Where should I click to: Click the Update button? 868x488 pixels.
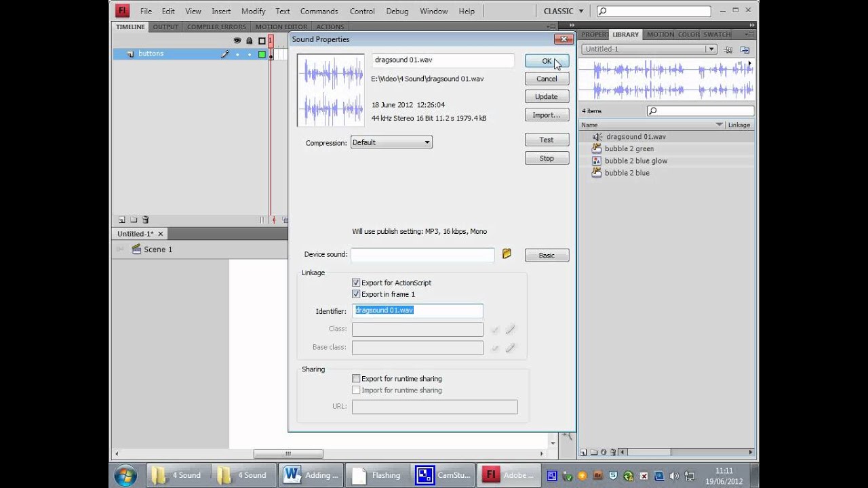547,97
